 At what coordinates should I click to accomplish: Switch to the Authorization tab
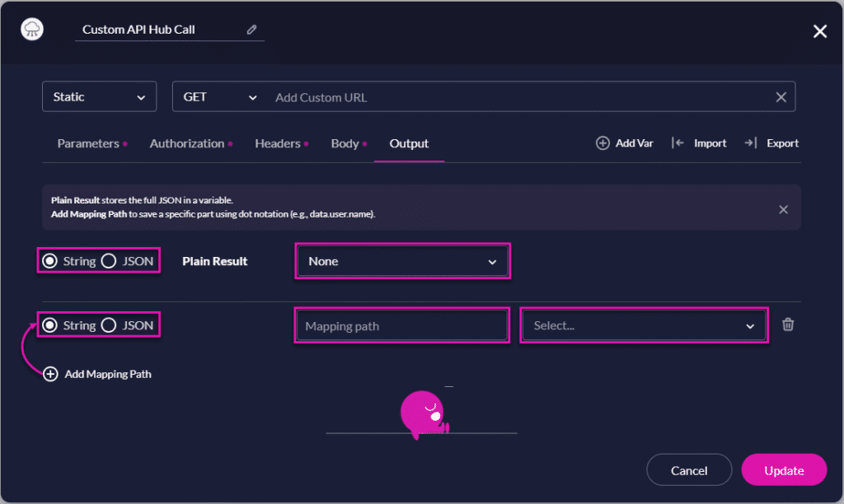186,142
